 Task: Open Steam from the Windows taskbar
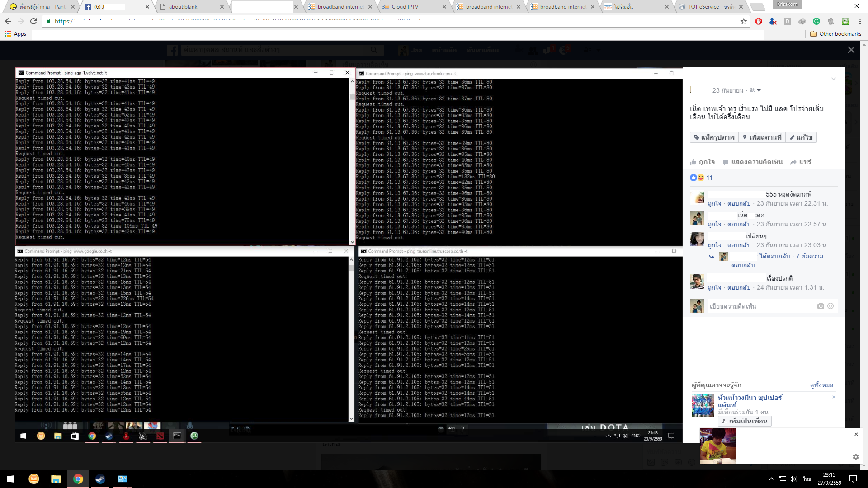pos(100,479)
